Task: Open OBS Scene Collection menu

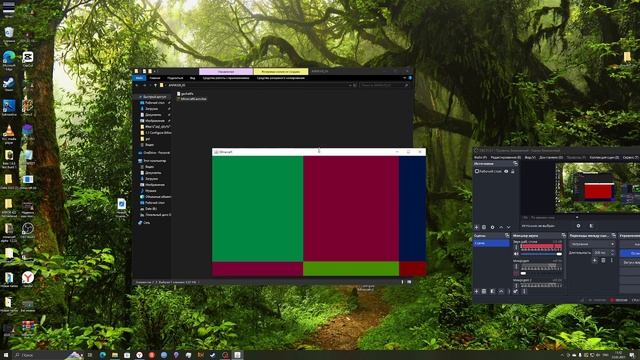Action: [x=604, y=157]
